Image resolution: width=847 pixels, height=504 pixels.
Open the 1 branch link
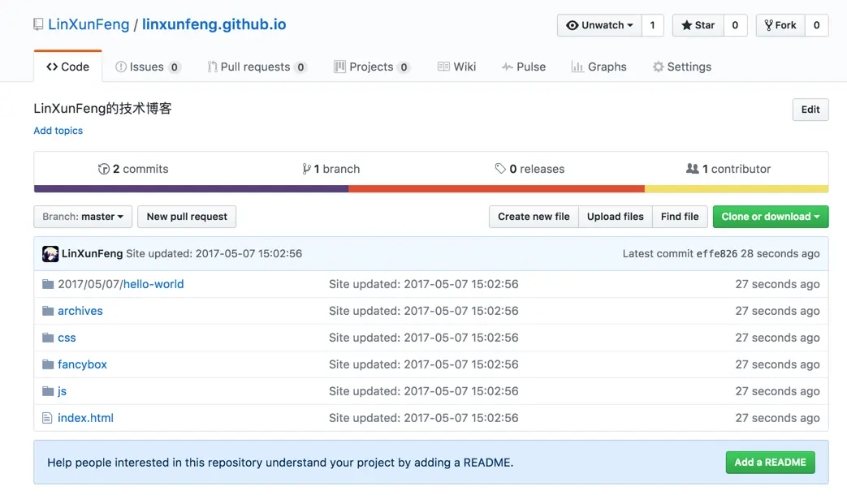331,169
